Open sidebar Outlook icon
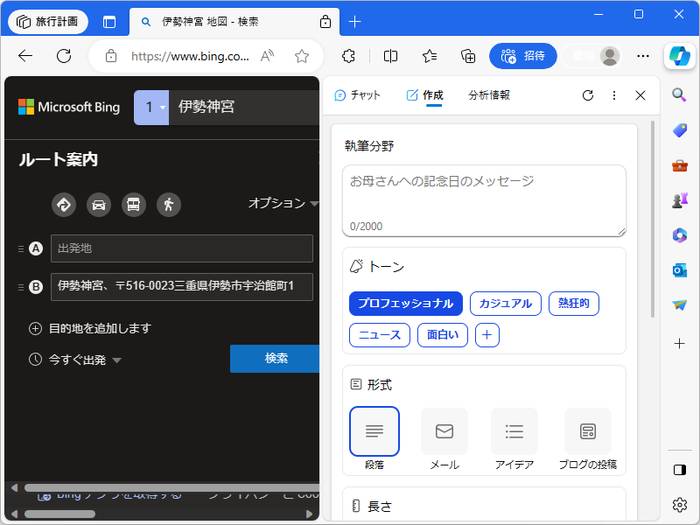 point(679,270)
